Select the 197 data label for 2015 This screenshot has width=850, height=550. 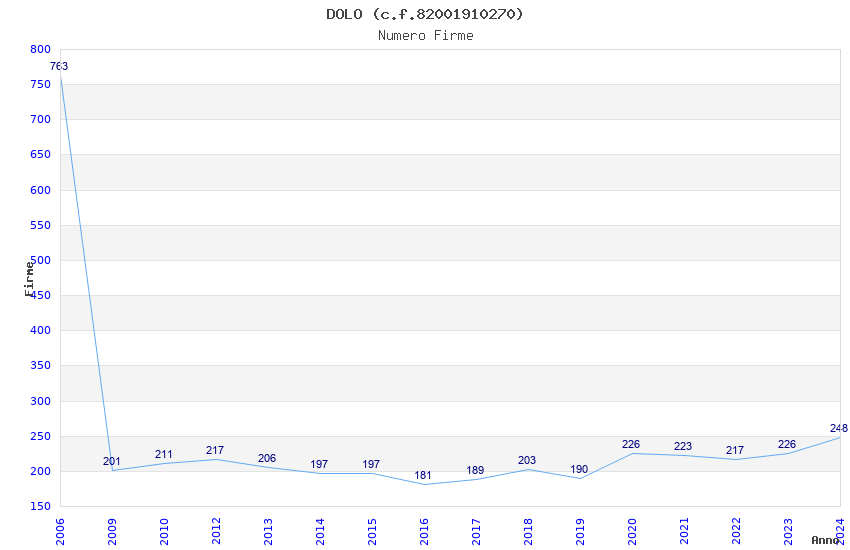(371, 464)
